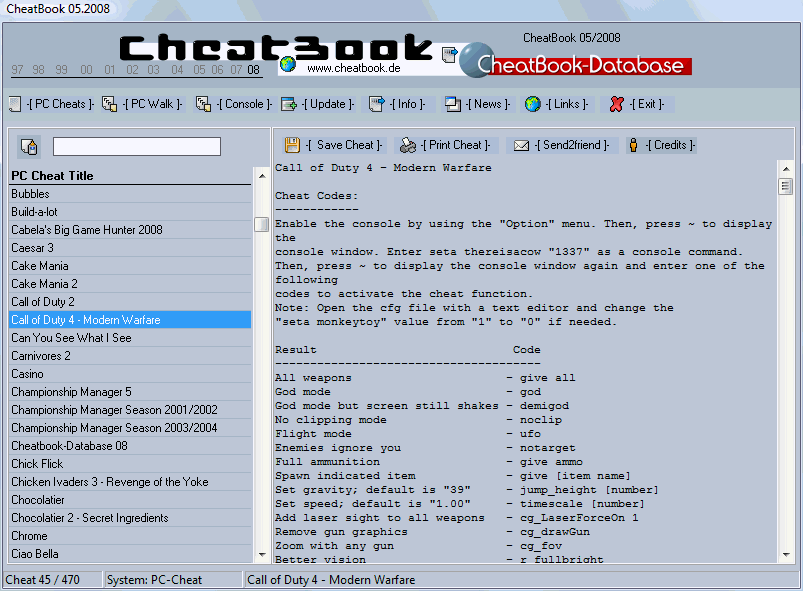Select year 04 in the year strip
Screen dimensions: 803x591
pos(177,70)
